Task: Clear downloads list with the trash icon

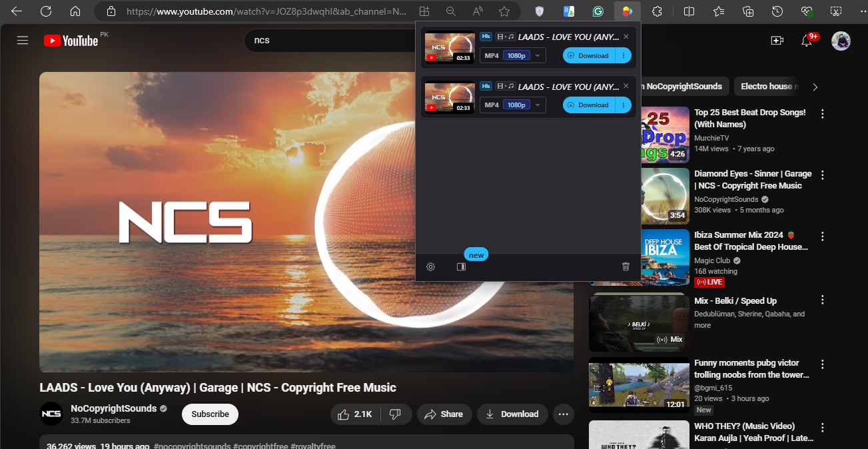Action: [625, 266]
